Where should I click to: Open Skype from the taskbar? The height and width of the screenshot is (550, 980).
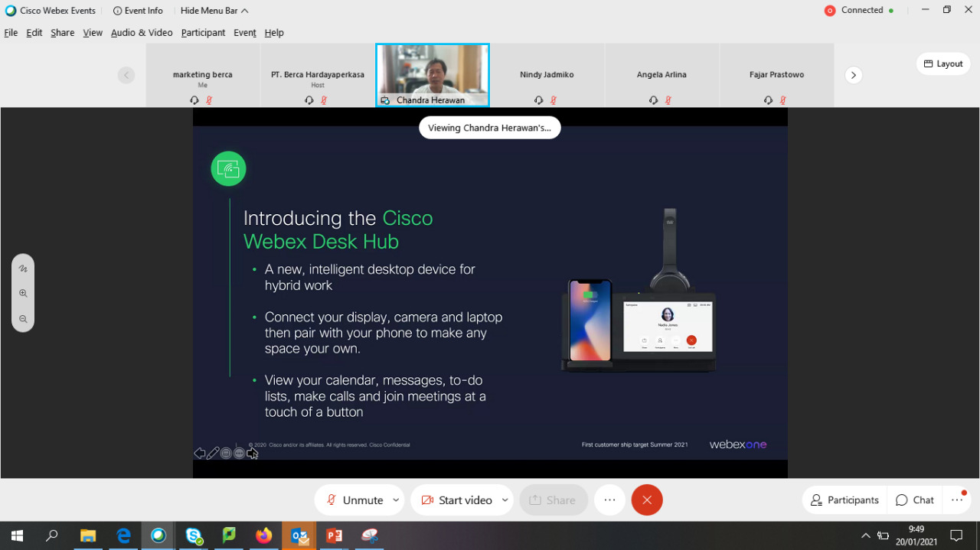click(194, 535)
